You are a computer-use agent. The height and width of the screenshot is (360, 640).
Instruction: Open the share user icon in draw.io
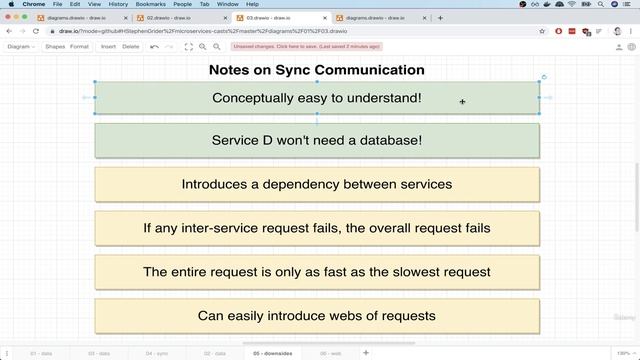point(619,47)
